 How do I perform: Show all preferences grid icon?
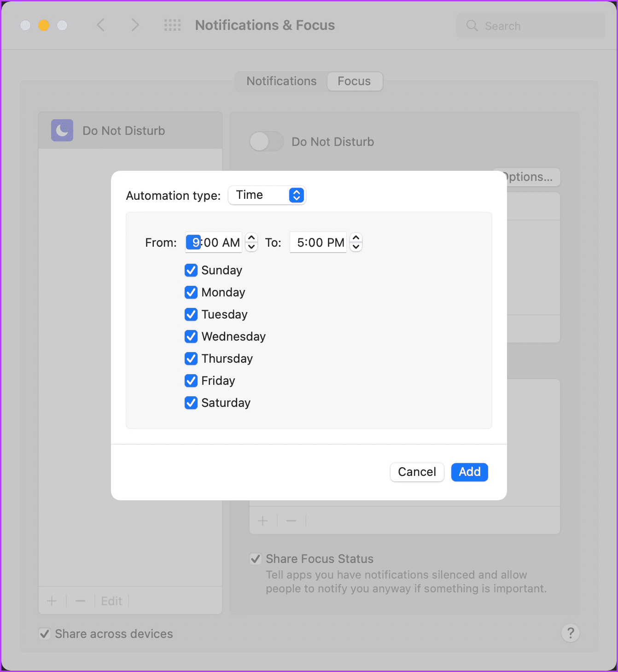coord(172,25)
